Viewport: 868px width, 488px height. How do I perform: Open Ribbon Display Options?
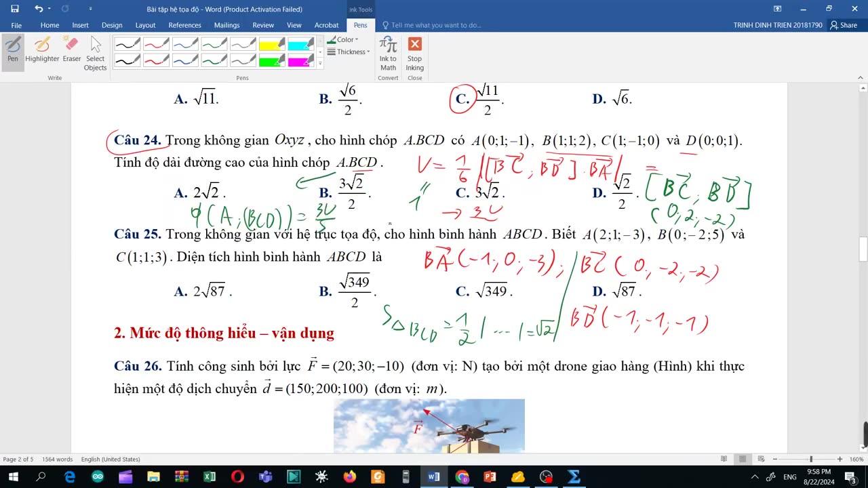tap(777, 9)
